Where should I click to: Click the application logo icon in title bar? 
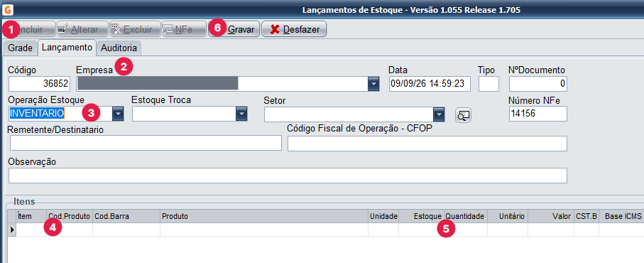point(7,9)
